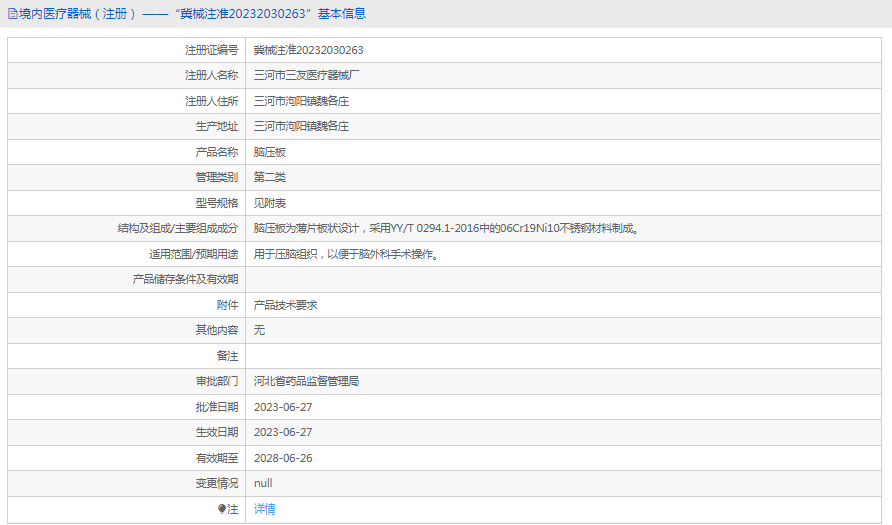
Task: Click the 第二类 management category value
Action: [270, 177]
